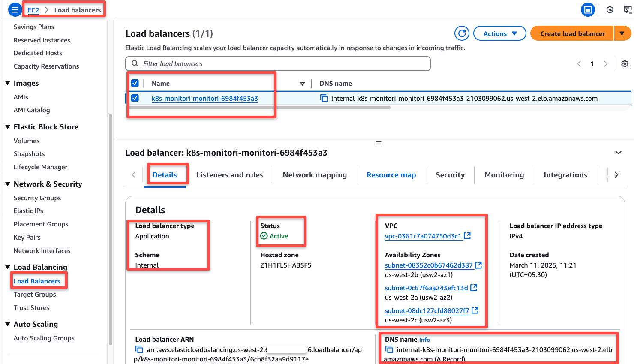Open subnet-08352c0b67462d387 link
The width and height of the screenshot is (634, 364).
coord(429,265)
